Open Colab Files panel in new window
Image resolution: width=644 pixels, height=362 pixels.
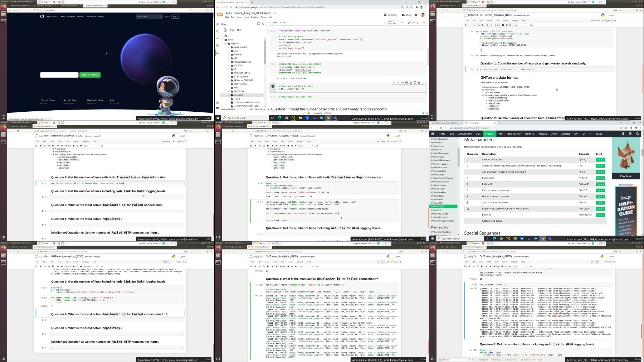pos(258,24)
